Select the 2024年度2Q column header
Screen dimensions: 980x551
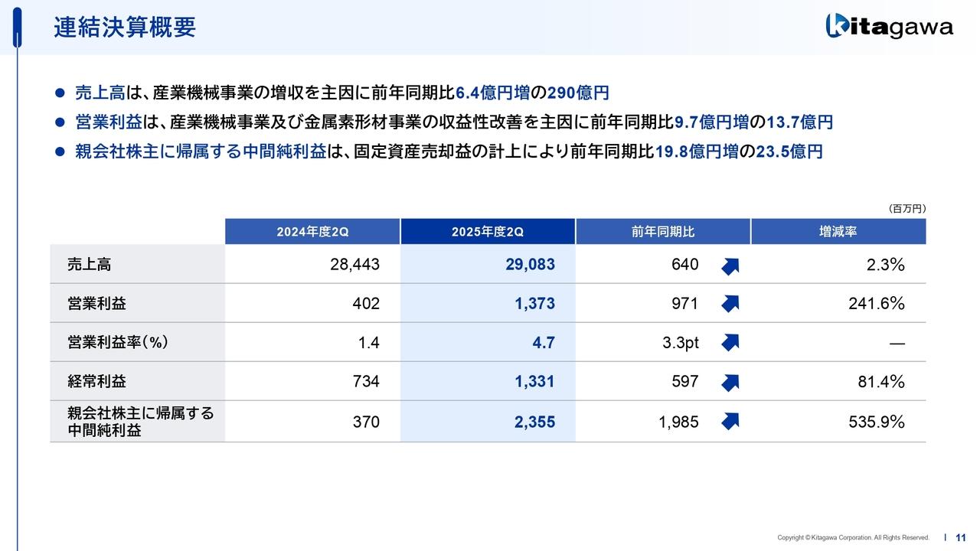pyautogui.click(x=311, y=231)
